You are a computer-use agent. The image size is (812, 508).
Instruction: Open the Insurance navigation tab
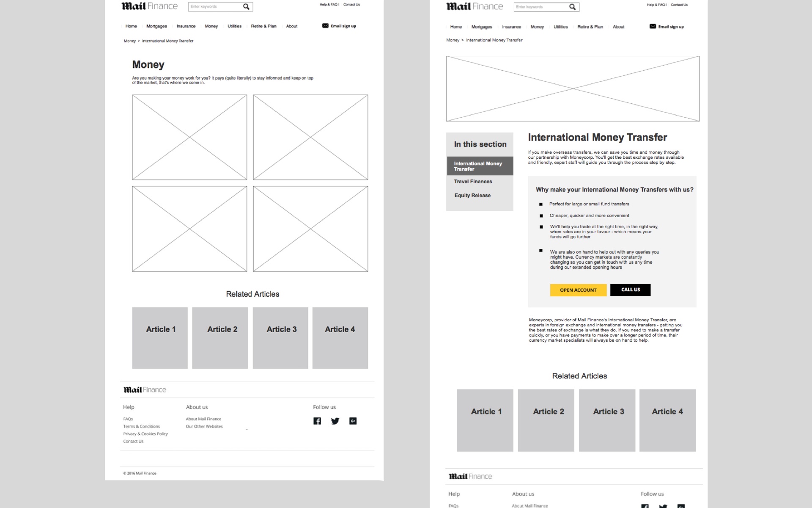(x=186, y=26)
